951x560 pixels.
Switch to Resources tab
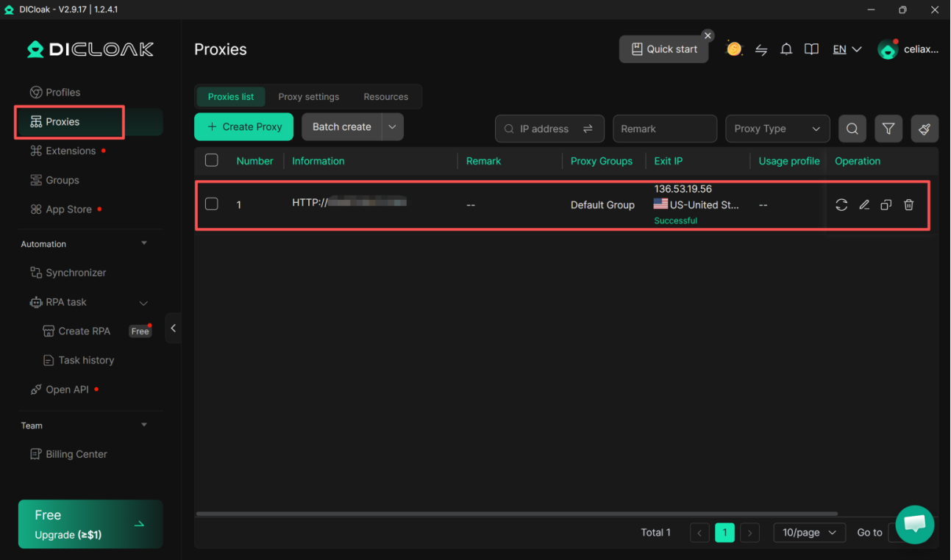click(x=385, y=97)
